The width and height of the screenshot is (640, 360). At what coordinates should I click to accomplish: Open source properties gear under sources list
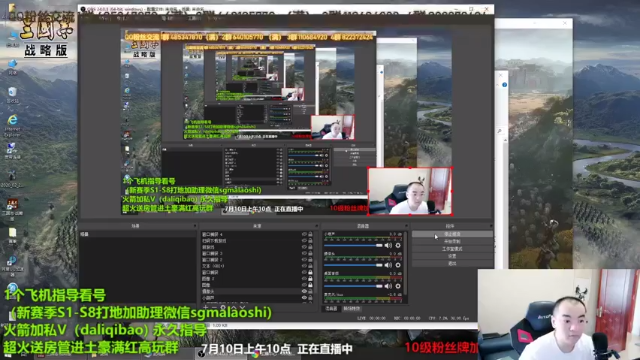point(223,308)
